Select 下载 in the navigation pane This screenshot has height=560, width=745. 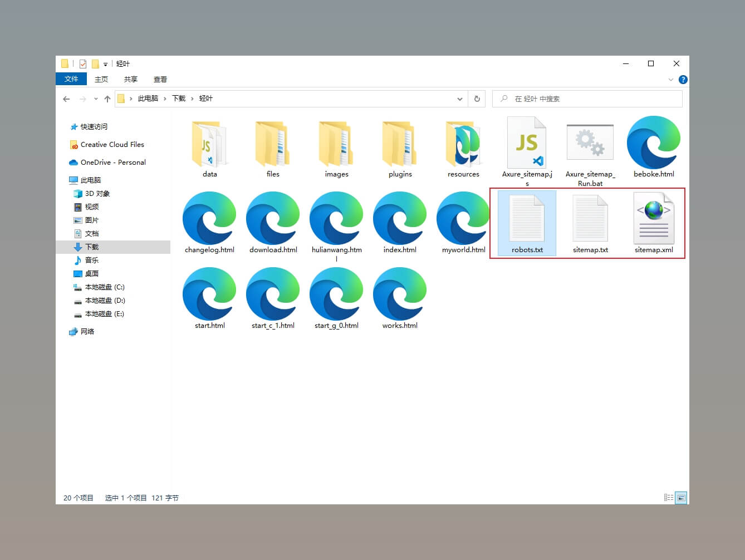point(92,247)
